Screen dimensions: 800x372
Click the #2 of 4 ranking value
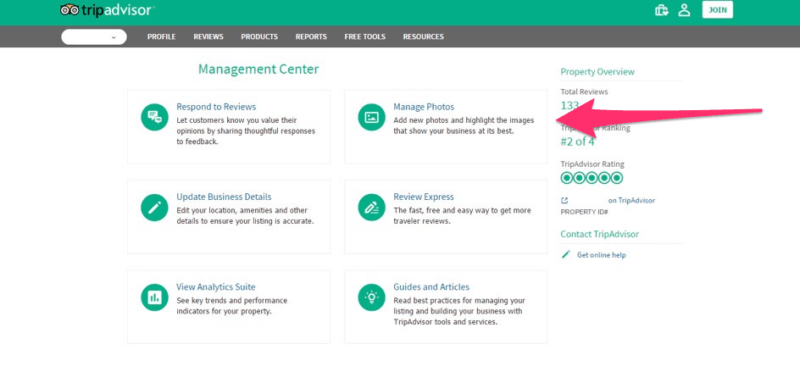coord(577,142)
